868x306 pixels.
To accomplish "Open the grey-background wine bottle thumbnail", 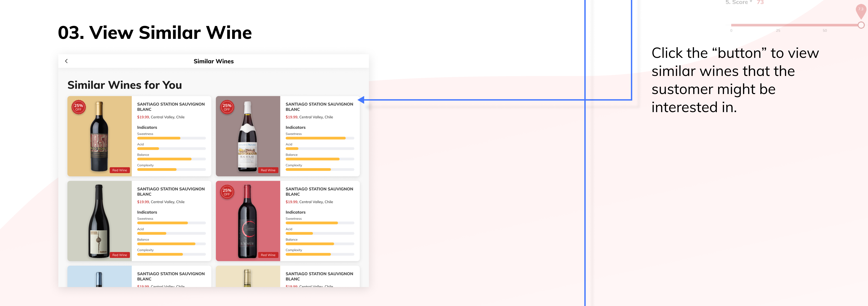I will (99, 221).
